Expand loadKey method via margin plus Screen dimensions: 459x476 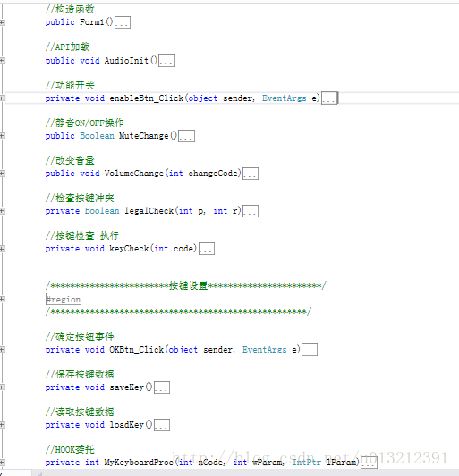pos(2,425)
